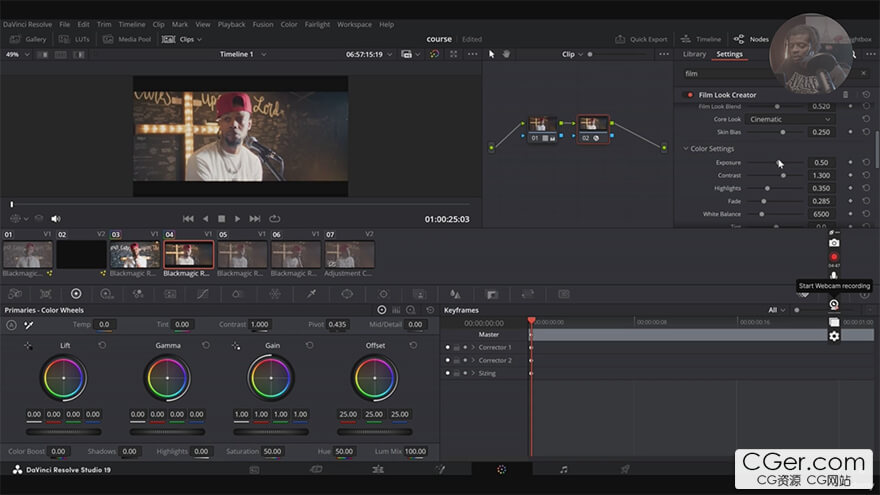Select the arrow pointer tool in node graph
Image resolution: width=880 pixels, height=495 pixels.
(492, 54)
